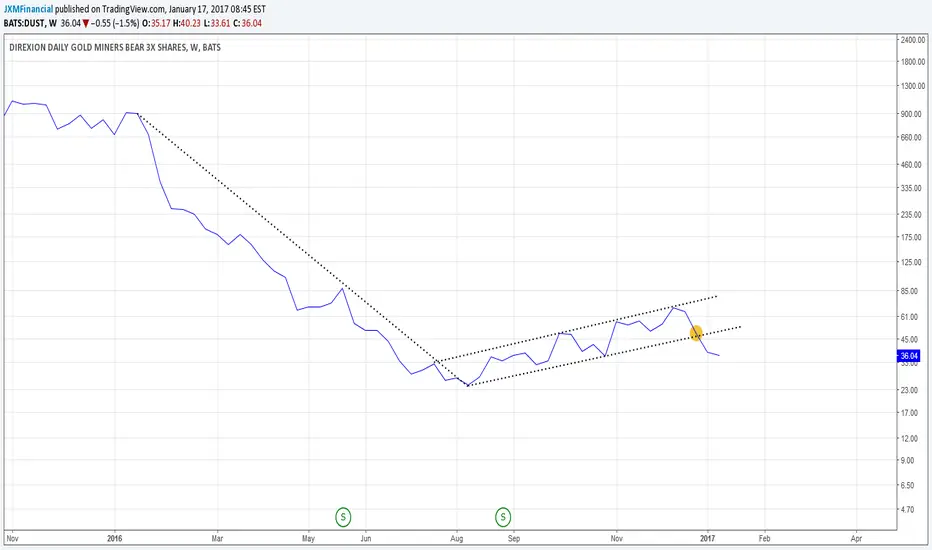Click the 9.00 price axis label

[908, 461]
